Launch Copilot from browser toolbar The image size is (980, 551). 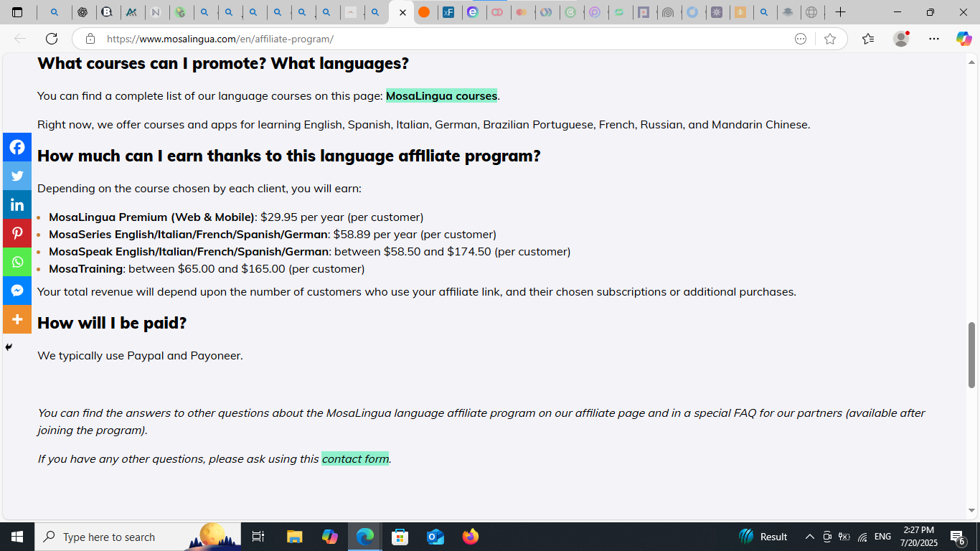click(963, 39)
